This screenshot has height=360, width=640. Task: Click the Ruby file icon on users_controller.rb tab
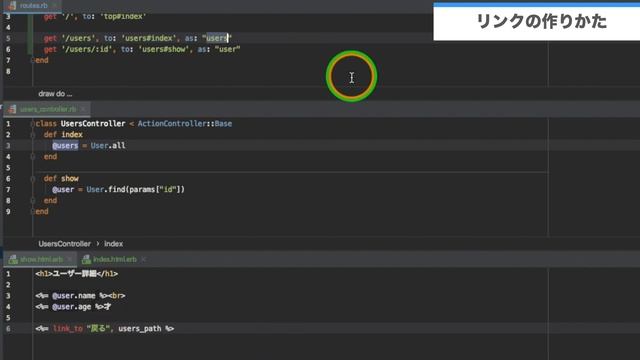click(x=12, y=109)
